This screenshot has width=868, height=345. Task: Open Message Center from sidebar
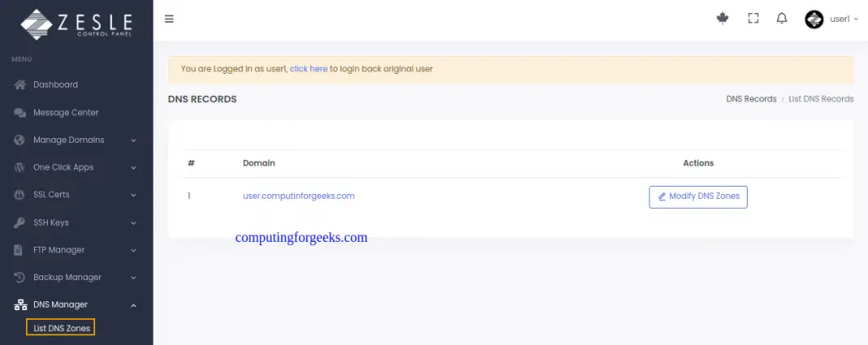66,113
